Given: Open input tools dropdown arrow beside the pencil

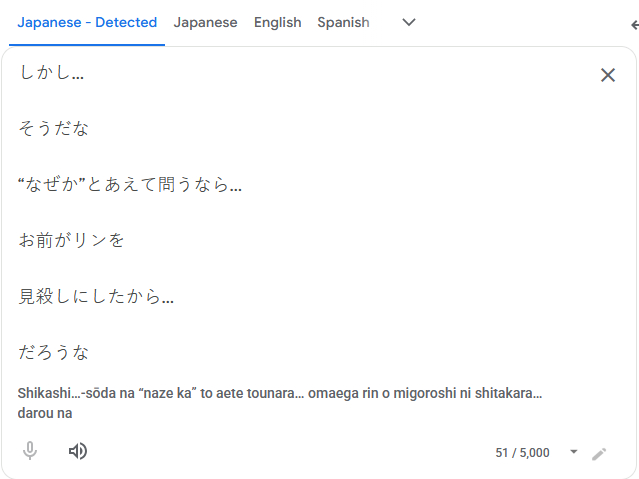Looking at the screenshot, I should [574, 452].
